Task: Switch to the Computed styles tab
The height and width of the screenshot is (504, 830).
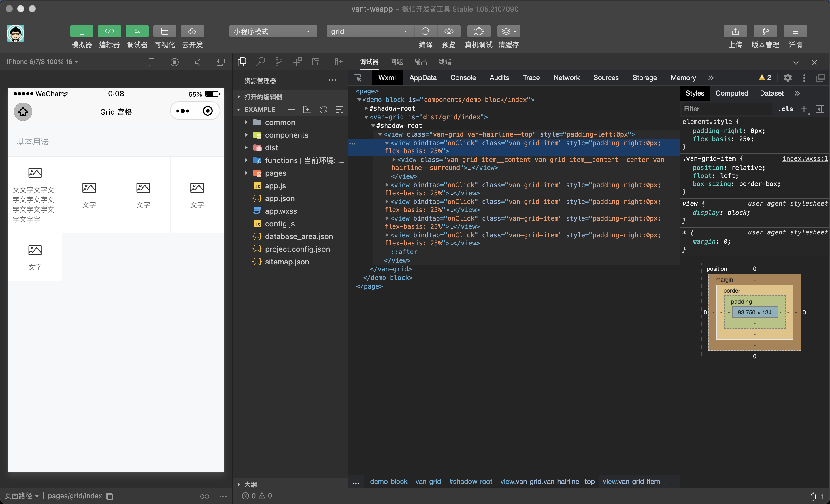Action: pos(732,93)
